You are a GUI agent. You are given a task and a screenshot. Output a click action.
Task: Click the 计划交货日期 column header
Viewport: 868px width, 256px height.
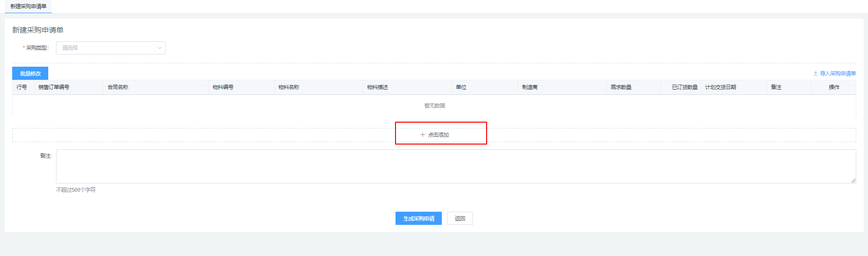[720, 87]
